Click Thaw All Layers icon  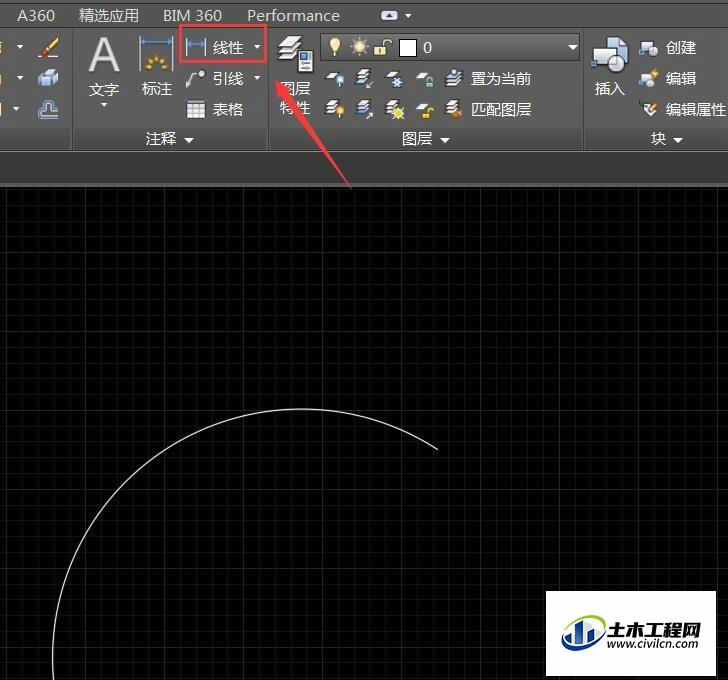click(x=395, y=110)
